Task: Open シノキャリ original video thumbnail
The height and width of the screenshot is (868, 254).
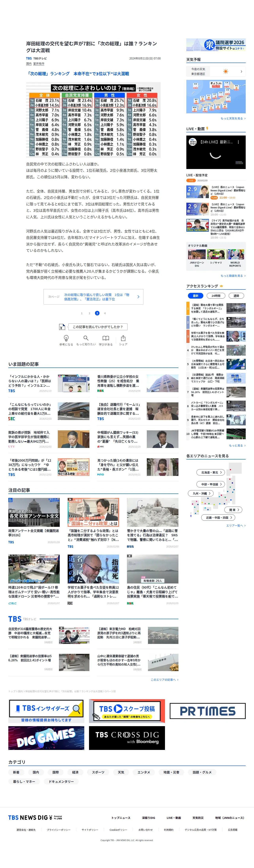Action: (216, 255)
